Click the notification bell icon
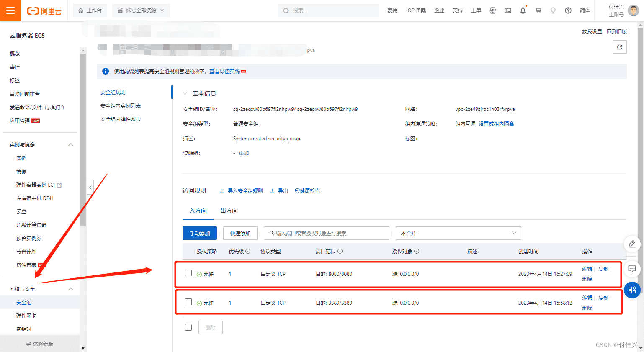The width and height of the screenshot is (644, 352). (523, 10)
